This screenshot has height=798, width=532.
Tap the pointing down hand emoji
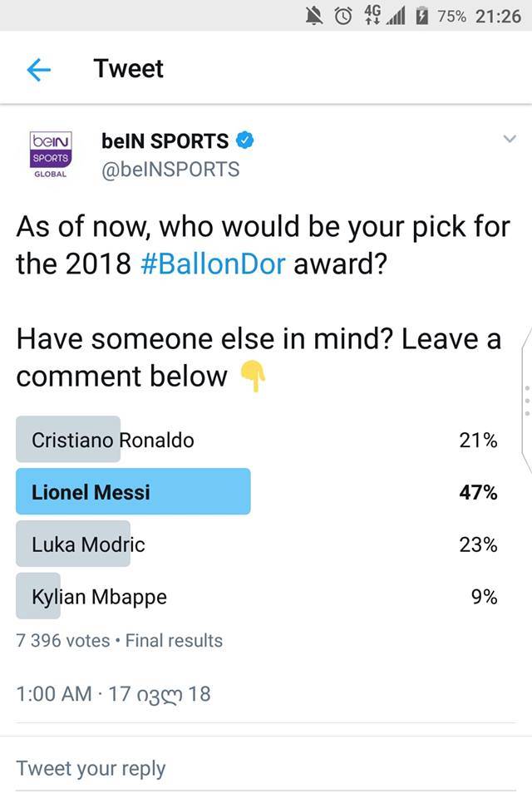click(x=253, y=377)
